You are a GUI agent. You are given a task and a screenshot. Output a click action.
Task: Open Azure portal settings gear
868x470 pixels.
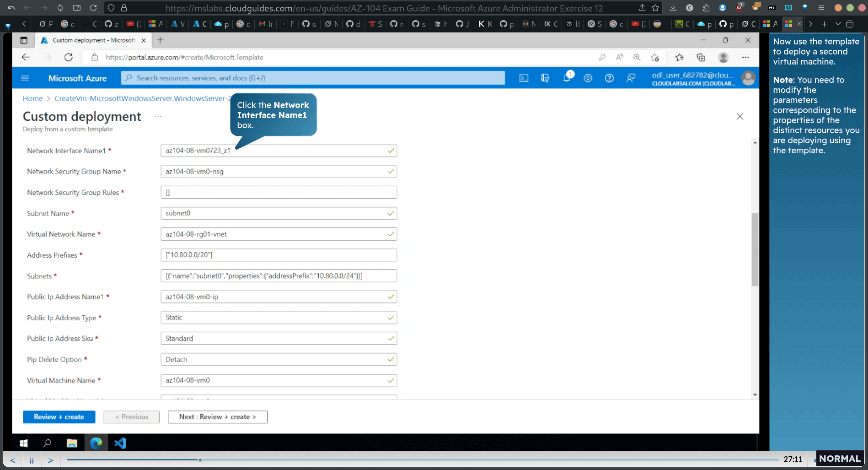tap(588, 78)
